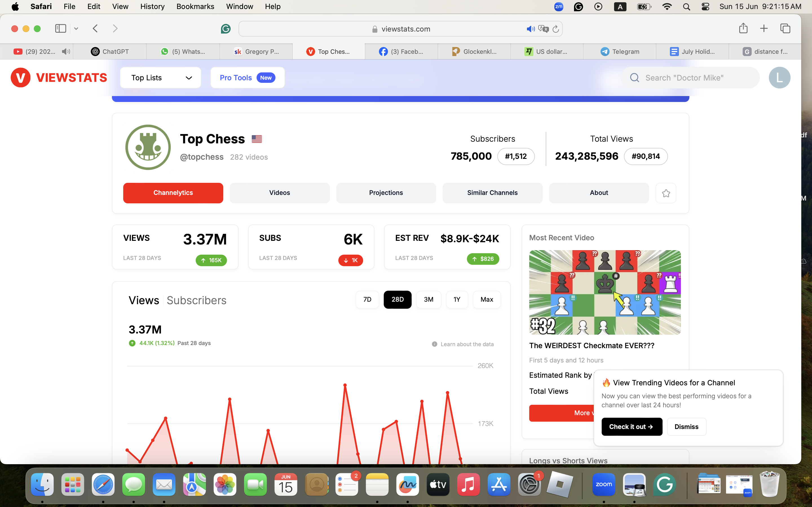812x507 pixels.
Task: Click the translate icon in the address bar
Action: coord(544,29)
